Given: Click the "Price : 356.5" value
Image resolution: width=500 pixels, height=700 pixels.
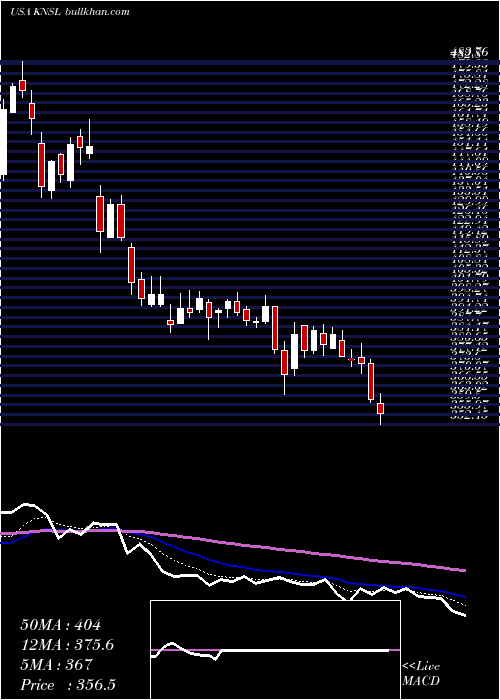Looking at the screenshot, I should [69, 685].
